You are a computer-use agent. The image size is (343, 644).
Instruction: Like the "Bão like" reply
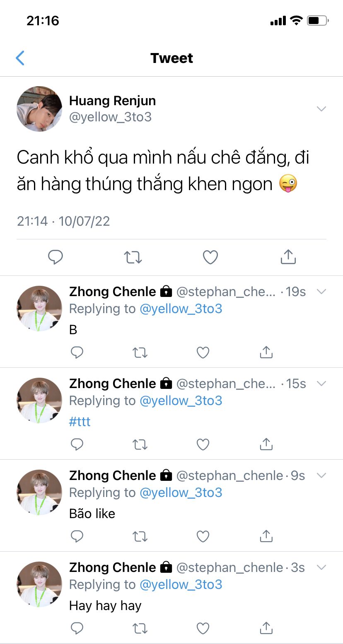[x=203, y=536]
